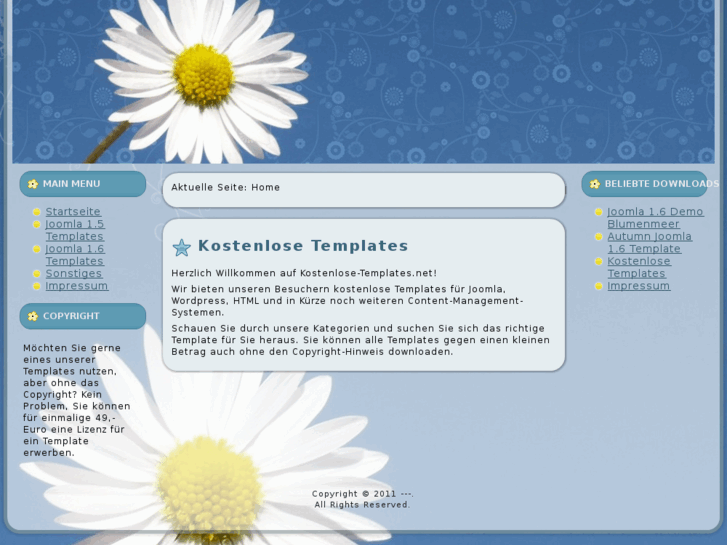Click the Beliebte Downloads header flower icon
The image size is (727, 545).
594,184
